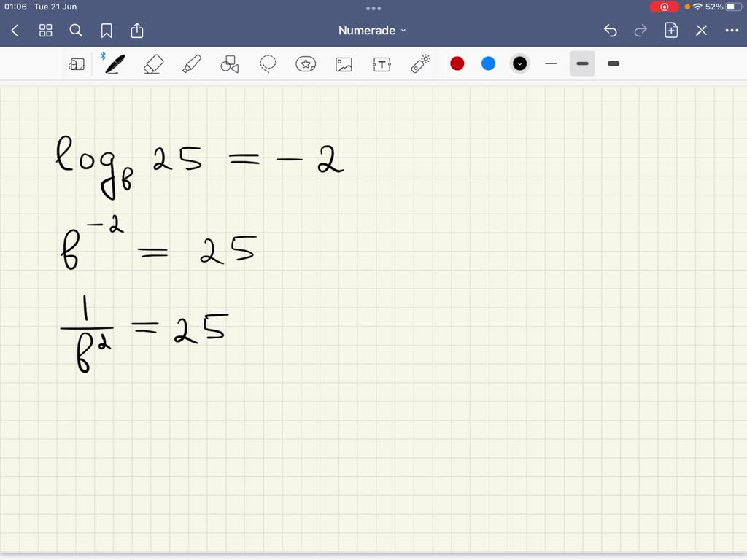Image resolution: width=747 pixels, height=560 pixels.
Task: Select the thickest stroke width
Action: pos(614,63)
